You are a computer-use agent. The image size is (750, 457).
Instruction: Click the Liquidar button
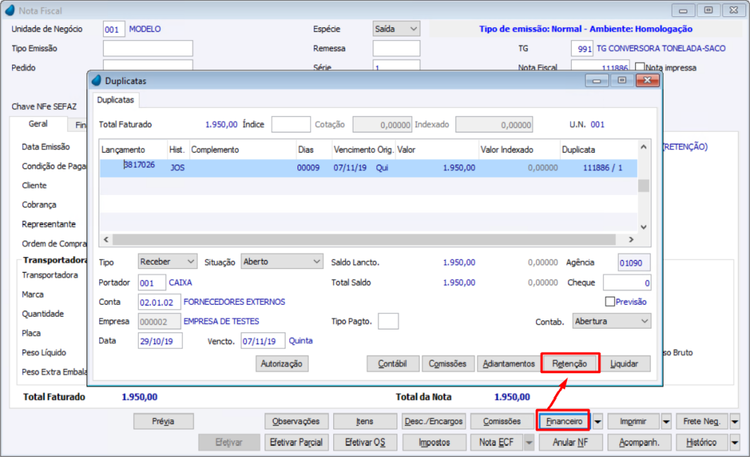pyautogui.click(x=624, y=364)
